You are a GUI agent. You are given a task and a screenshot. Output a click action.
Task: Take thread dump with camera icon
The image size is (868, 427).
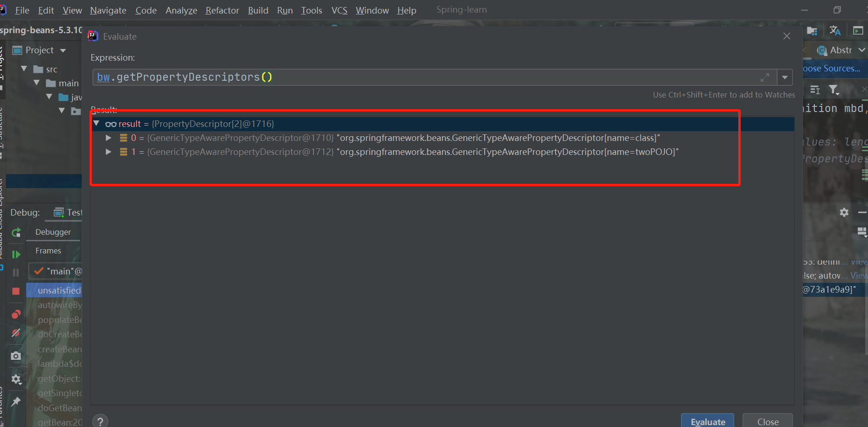click(x=16, y=356)
